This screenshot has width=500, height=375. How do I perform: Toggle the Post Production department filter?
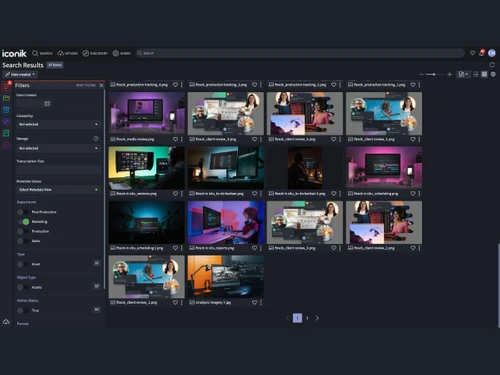point(23,212)
